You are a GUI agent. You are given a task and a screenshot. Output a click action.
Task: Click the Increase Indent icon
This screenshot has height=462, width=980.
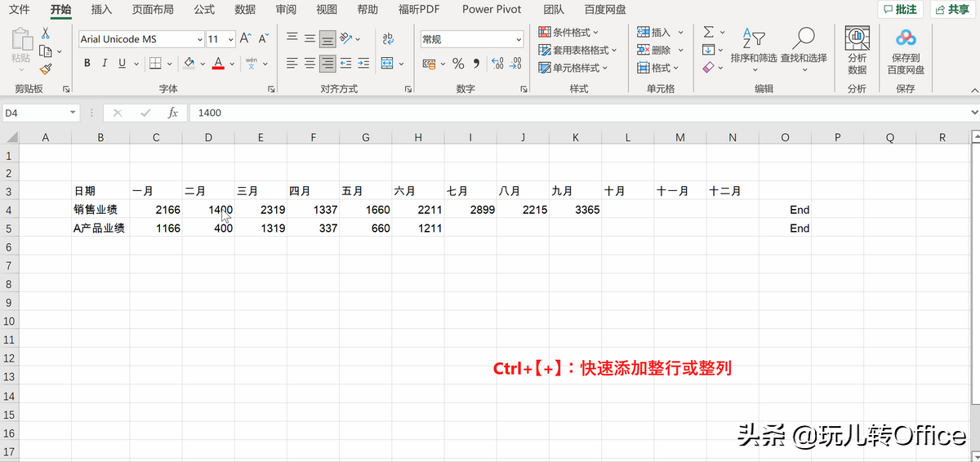click(364, 63)
